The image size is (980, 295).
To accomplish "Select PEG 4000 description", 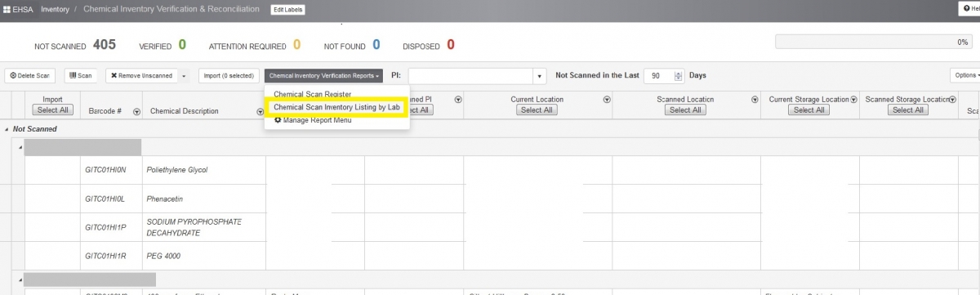I will tap(163, 256).
